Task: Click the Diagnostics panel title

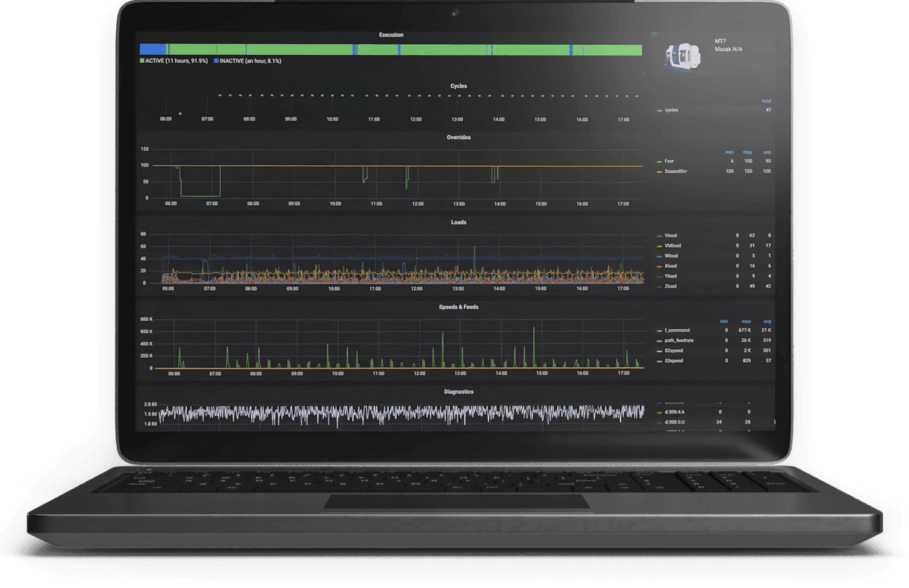Action: tap(458, 392)
